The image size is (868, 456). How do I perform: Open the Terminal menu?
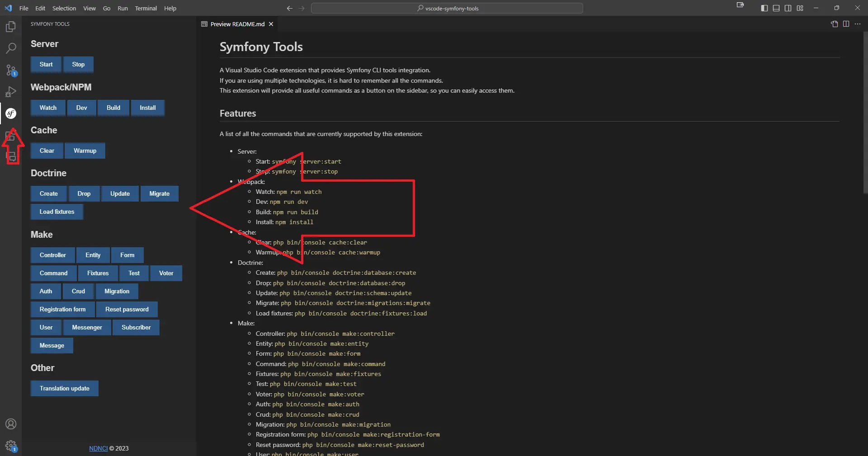(x=146, y=8)
